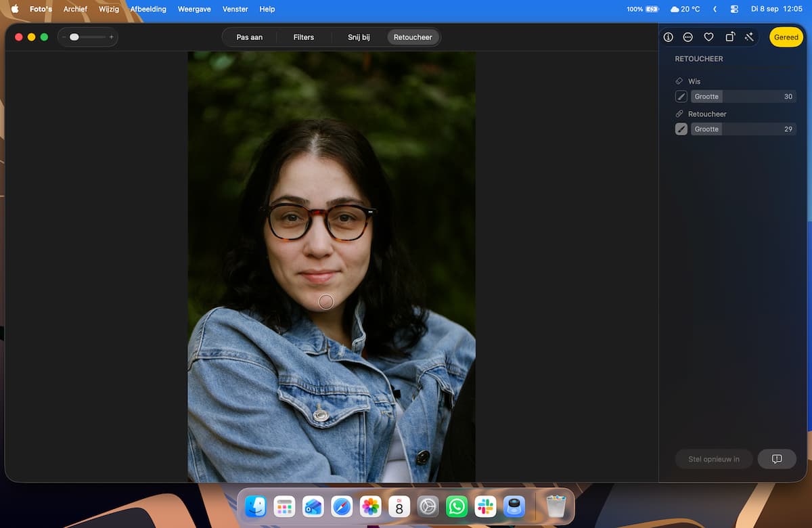
Task: Open System Settings from the Dock
Action: pos(428,506)
